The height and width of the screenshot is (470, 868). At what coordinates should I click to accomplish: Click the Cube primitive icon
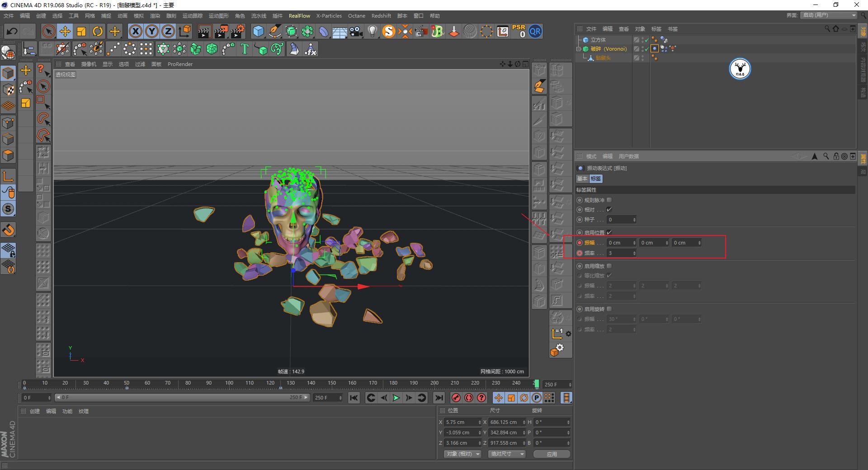coord(258,31)
